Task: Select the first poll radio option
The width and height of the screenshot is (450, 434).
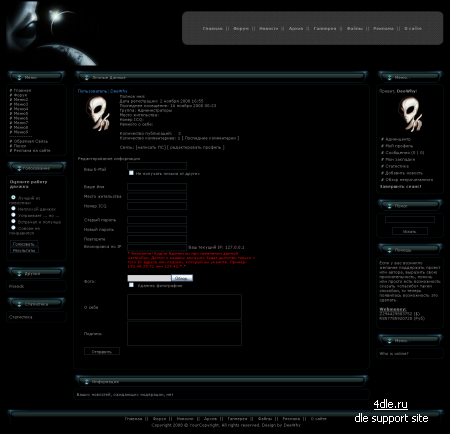Action: [13, 197]
